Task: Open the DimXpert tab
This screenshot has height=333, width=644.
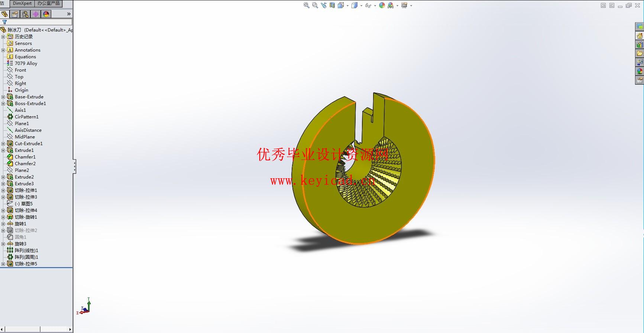Action: [x=22, y=3]
